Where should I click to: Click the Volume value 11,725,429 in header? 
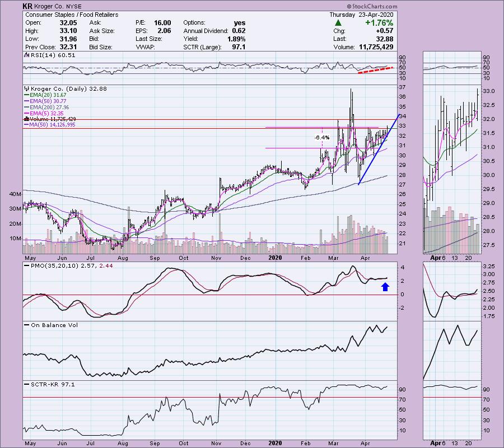(x=376, y=47)
